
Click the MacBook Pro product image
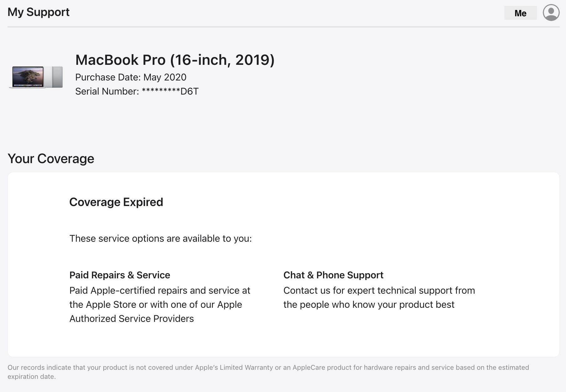[36, 77]
